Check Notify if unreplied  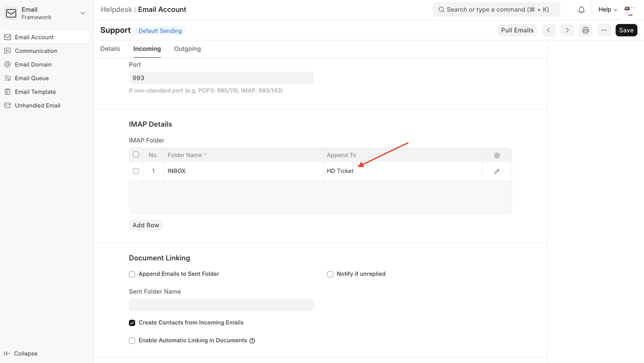(330, 274)
